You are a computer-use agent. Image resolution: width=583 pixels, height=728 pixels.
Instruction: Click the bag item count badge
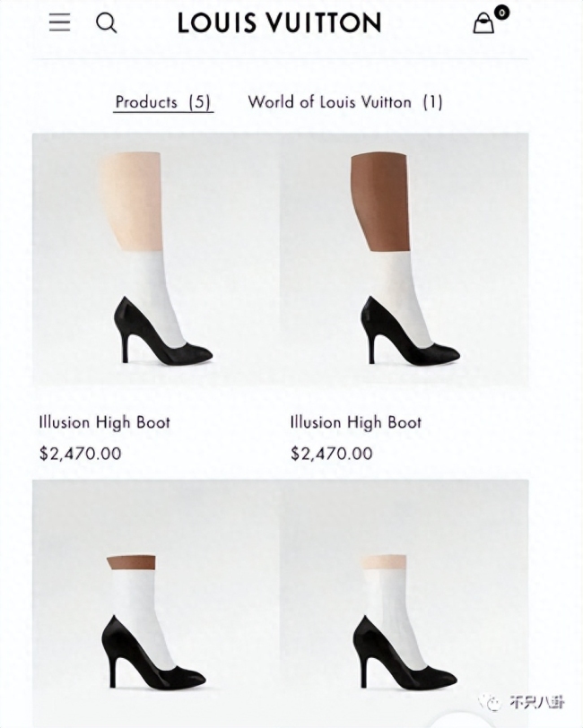point(501,12)
